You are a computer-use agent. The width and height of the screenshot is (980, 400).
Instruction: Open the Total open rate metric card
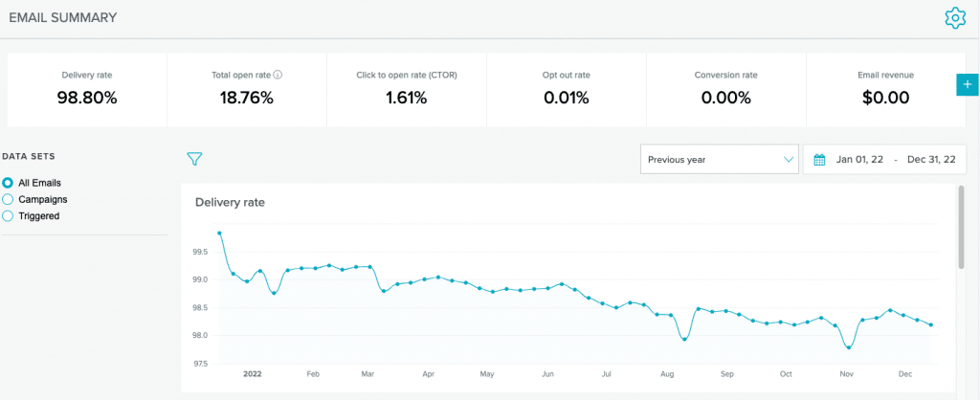(247, 89)
